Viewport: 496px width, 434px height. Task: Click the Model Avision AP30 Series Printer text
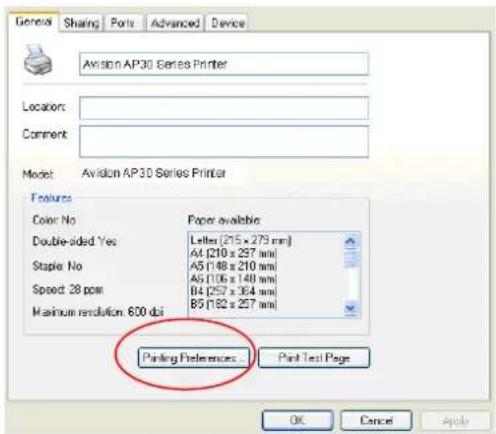154,173
